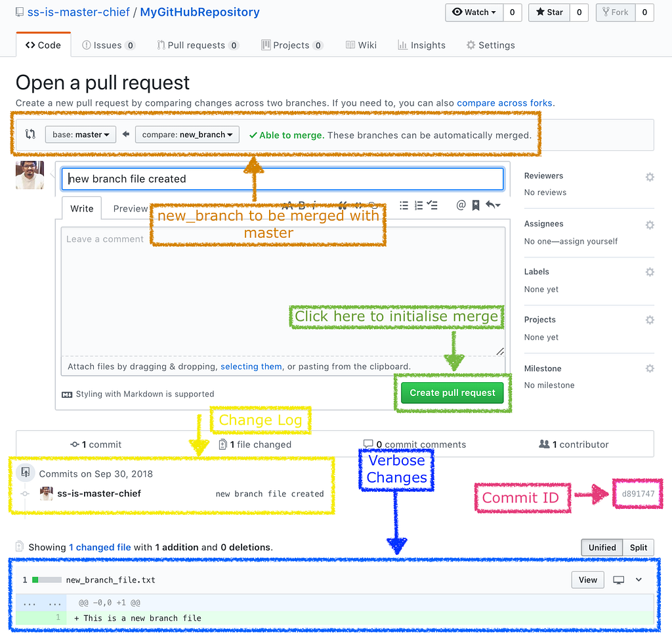The width and height of the screenshot is (672, 635).
Task: Click the Fork button
Action: point(616,12)
